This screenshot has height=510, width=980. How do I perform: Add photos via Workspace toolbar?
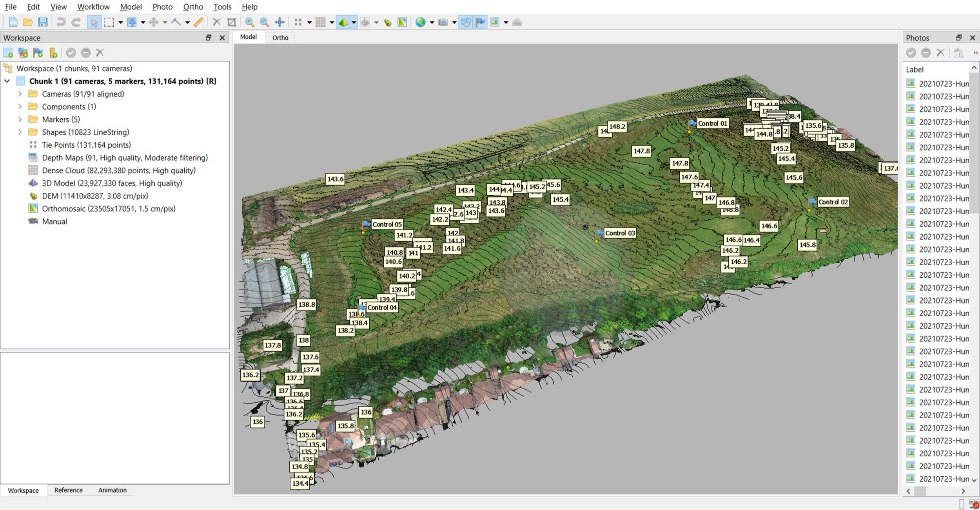pyautogui.click(x=23, y=52)
